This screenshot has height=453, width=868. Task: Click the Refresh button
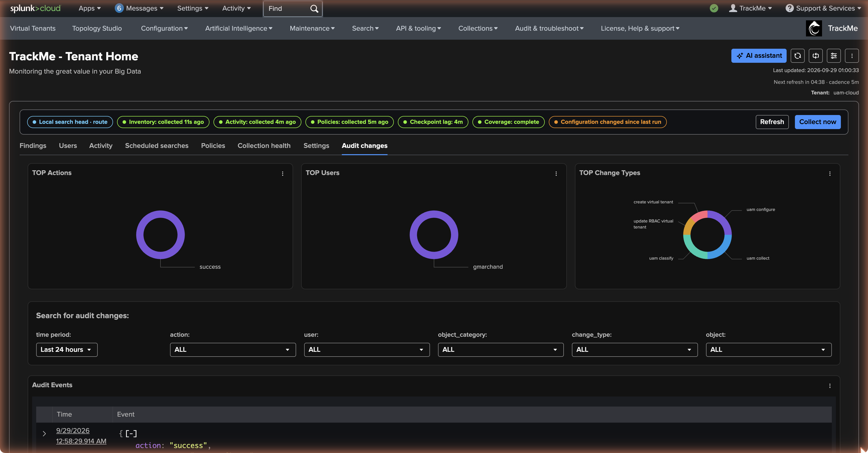pos(772,122)
